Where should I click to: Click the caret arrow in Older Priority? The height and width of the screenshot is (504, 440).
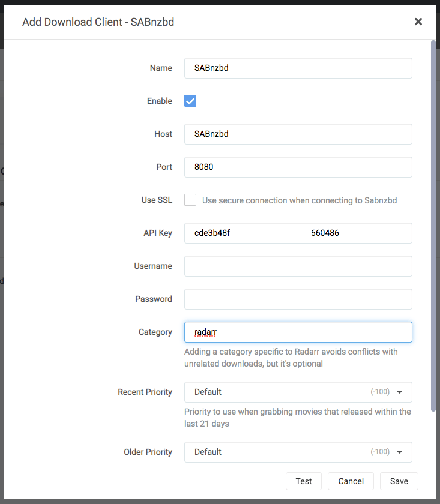coord(400,452)
